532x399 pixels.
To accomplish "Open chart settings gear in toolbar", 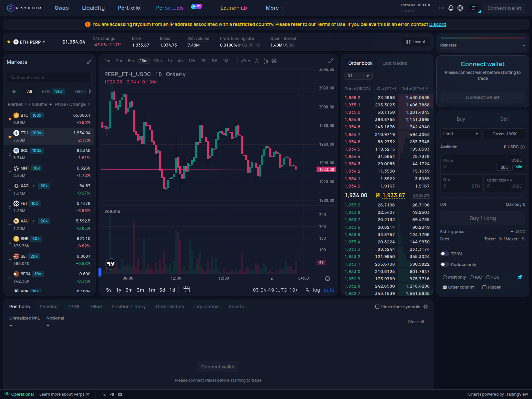I will [274, 61].
